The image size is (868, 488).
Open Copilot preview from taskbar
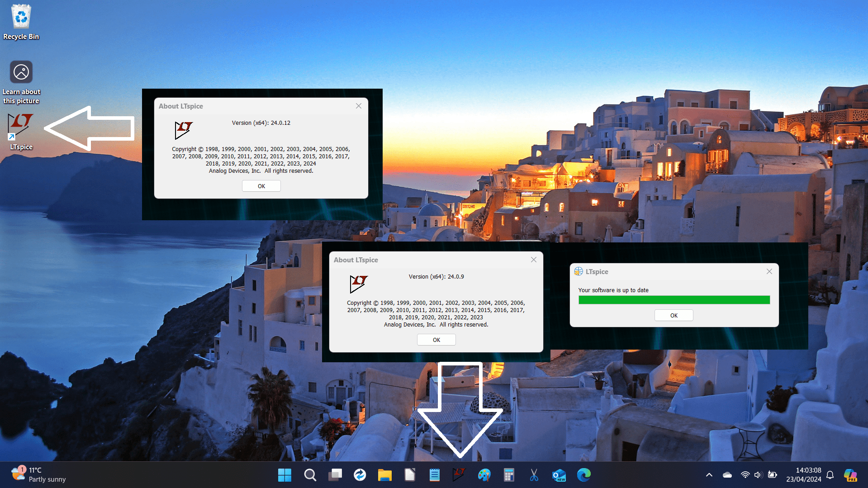tap(850, 475)
